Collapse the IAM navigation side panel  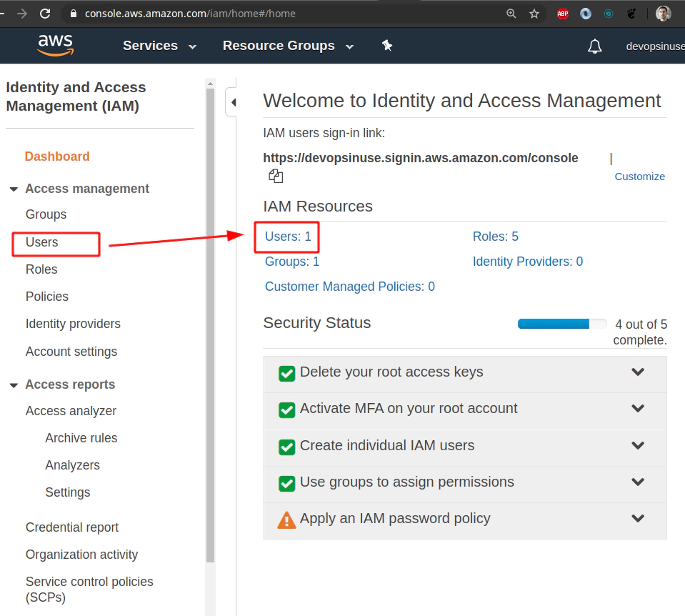(x=234, y=102)
